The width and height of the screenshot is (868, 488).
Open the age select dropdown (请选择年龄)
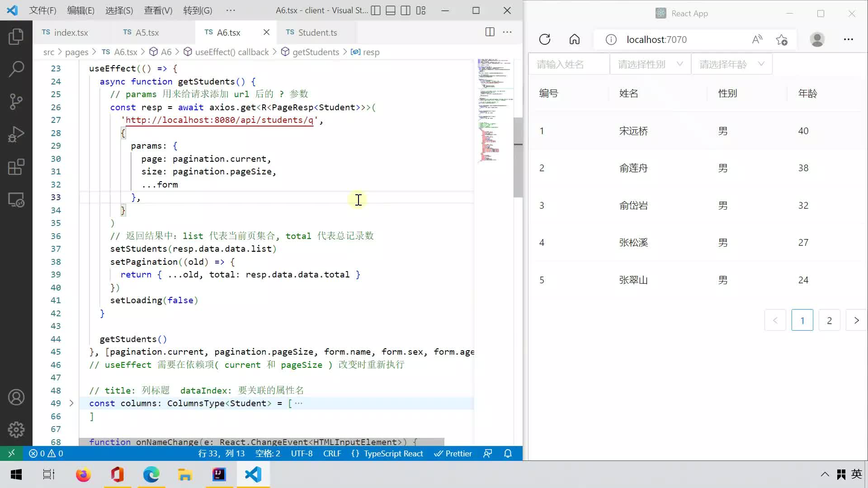731,64
